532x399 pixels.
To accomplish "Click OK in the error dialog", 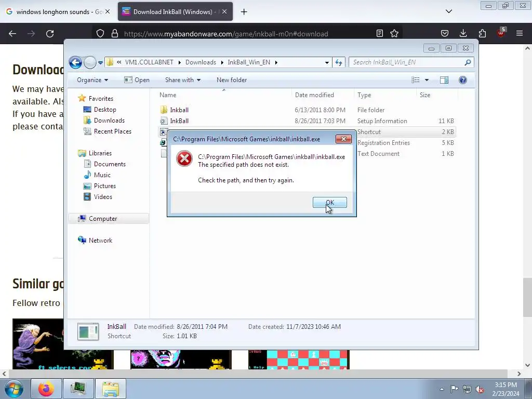I will pyautogui.click(x=329, y=202).
